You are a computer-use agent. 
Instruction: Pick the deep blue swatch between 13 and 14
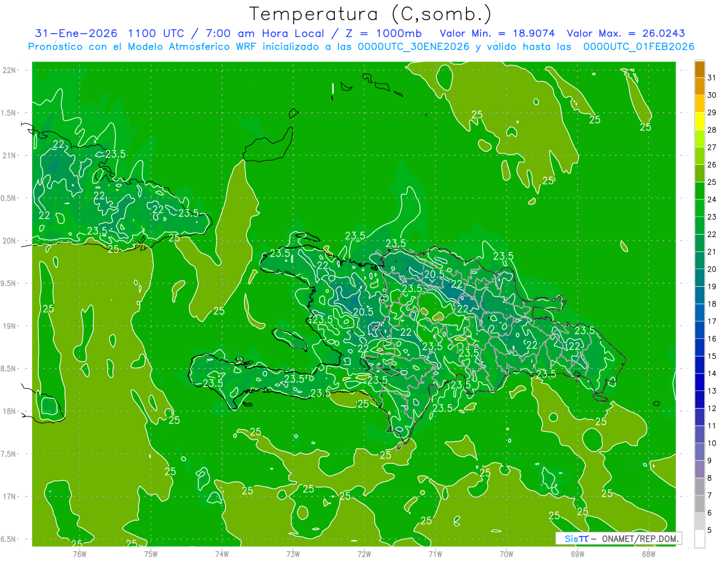[699, 382]
